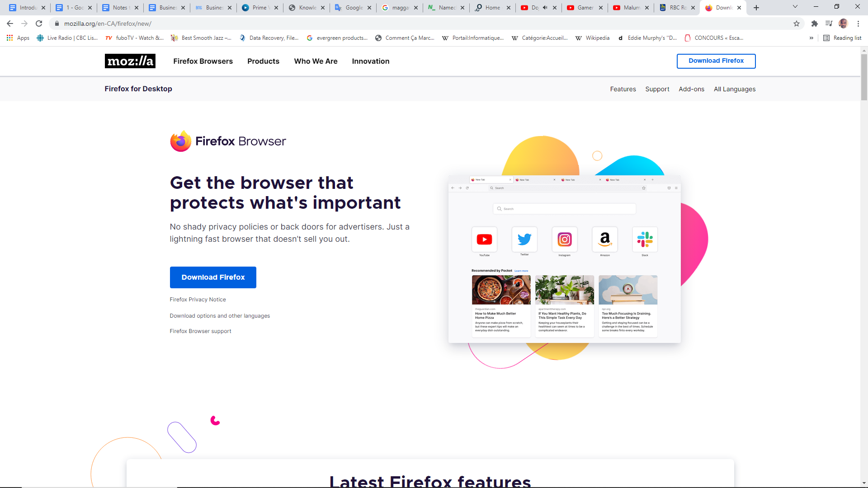Click the vertical page scrollbar thumb
Viewport: 868px width, 488px height.
[864, 77]
